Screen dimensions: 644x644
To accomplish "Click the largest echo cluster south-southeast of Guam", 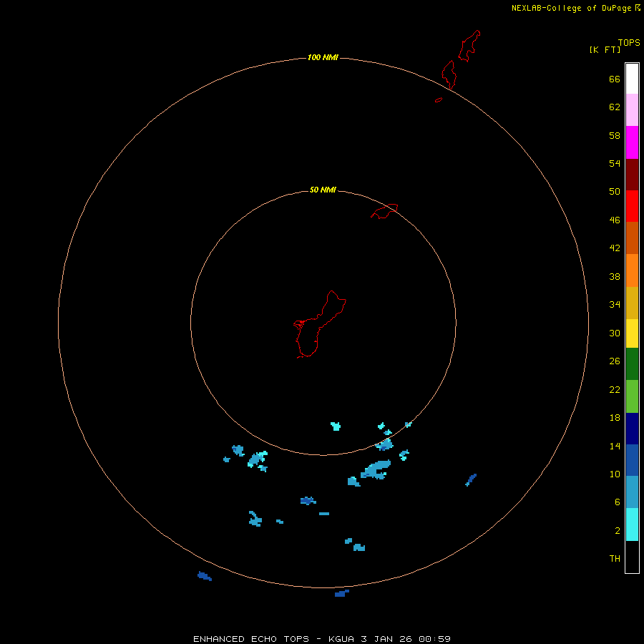I will pos(376,469).
